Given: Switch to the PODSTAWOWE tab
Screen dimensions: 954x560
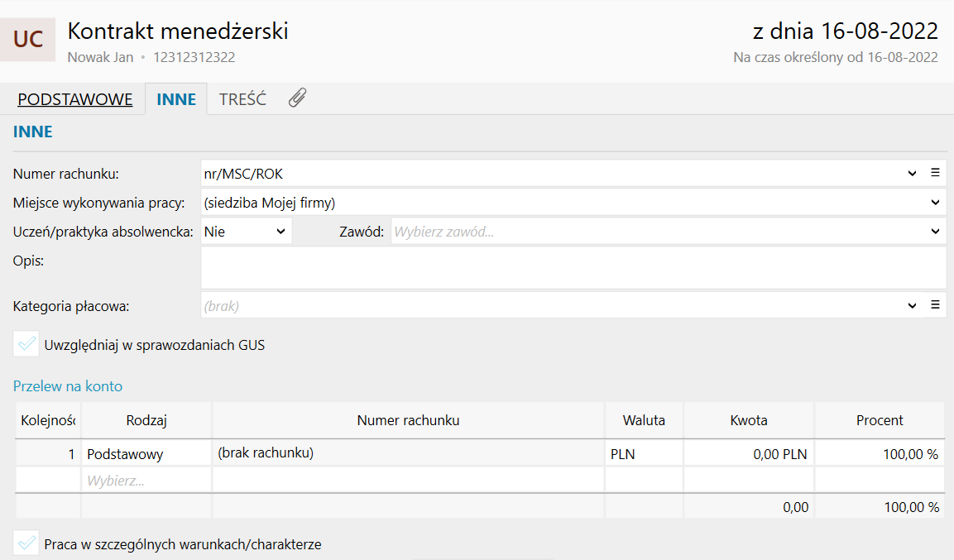Looking at the screenshot, I should point(75,99).
